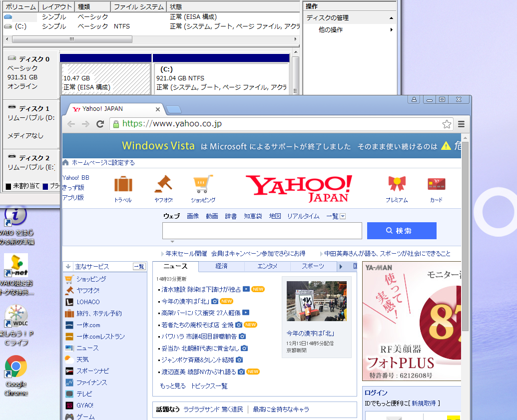
Task: Click the Chrome address bar URL
Action: (x=172, y=124)
